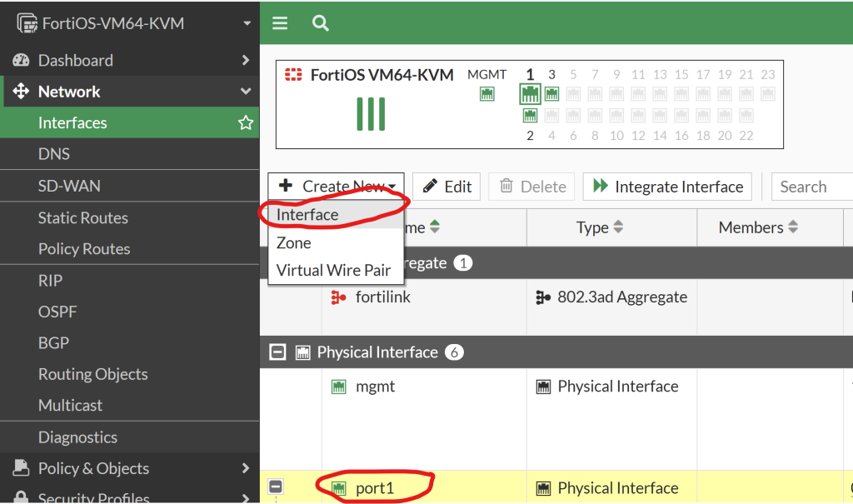Click the Integrate Interface button
The image size is (853, 504).
point(667,187)
